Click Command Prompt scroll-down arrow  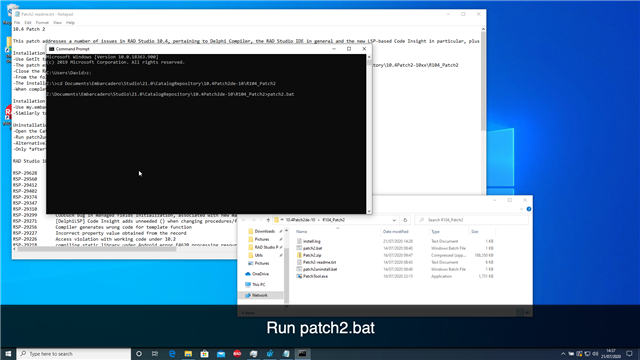coord(369,211)
